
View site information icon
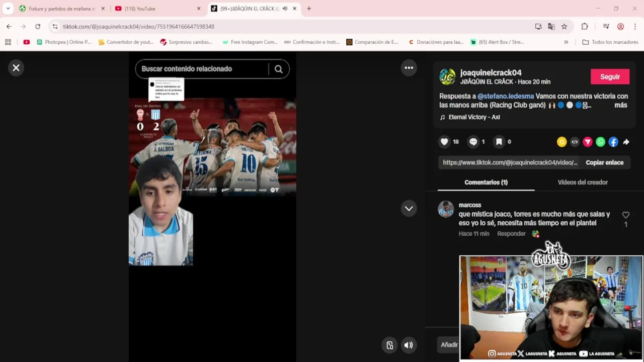(x=55, y=27)
